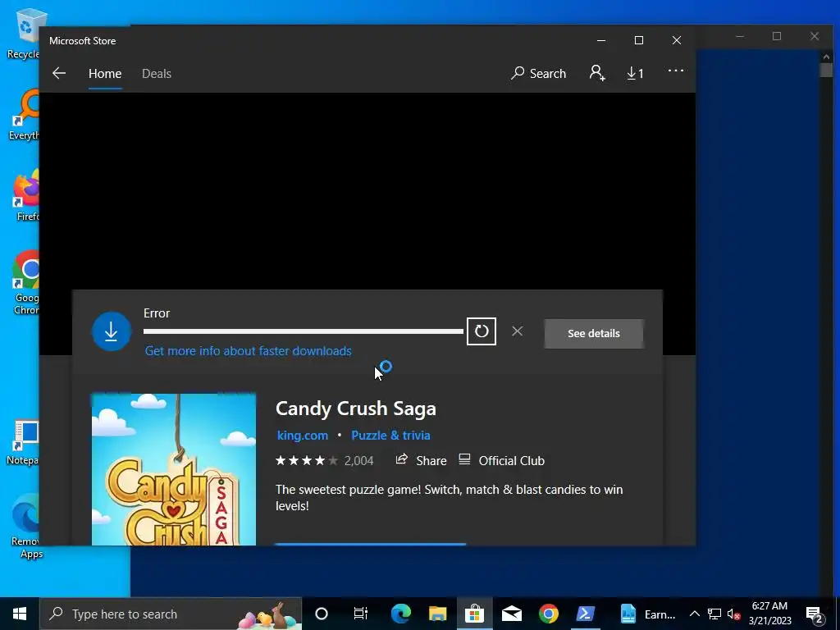Click the Microsoft Store taskbar icon
840x630 pixels.
tap(475, 614)
